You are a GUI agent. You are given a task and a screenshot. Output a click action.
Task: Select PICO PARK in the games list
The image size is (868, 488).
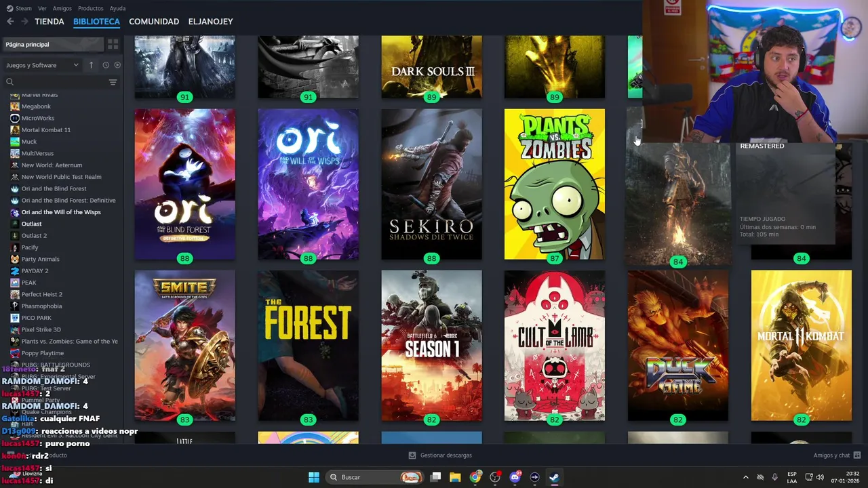point(36,318)
